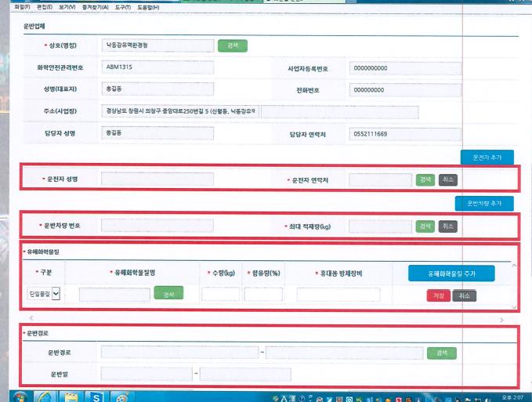Click 검색 beside 최대 적재량(kg)
Image resolution: width=532 pixels, height=402 pixels.
pos(425,226)
